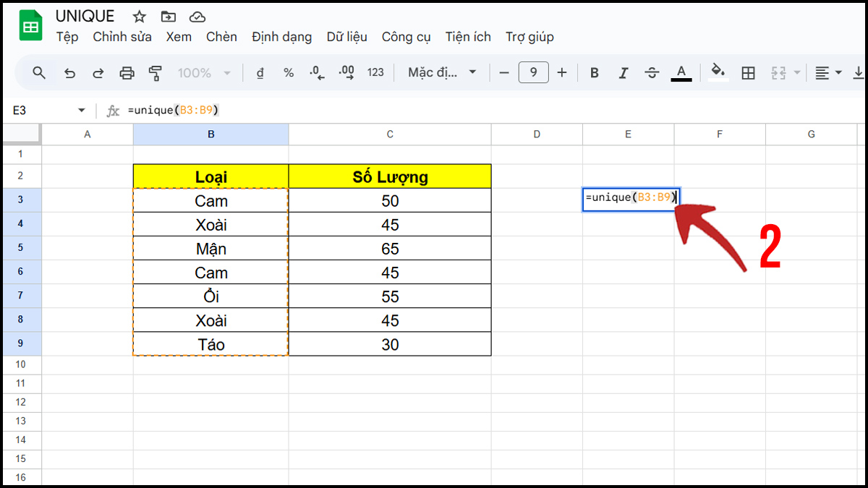868x488 pixels.
Task: Click the cloud save status icon
Action: (196, 16)
